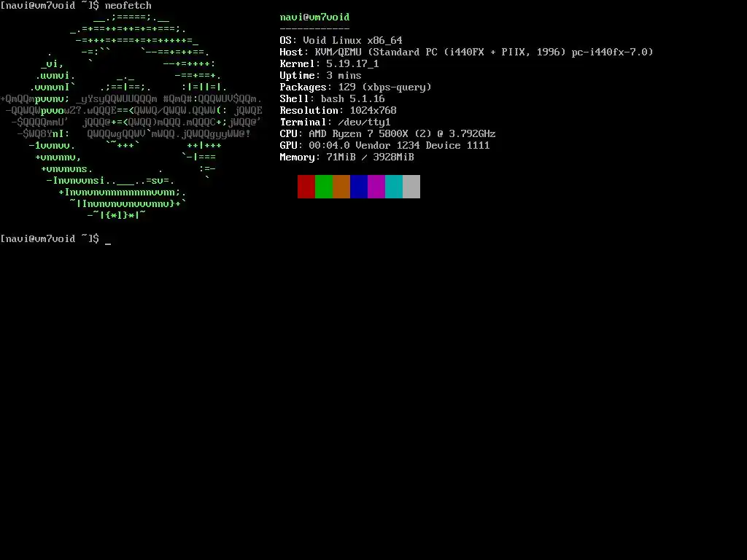The width and height of the screenshot is (747, 560).
Task: Click the Shell bash 5.1.16 line
Action: pos(332,98)
